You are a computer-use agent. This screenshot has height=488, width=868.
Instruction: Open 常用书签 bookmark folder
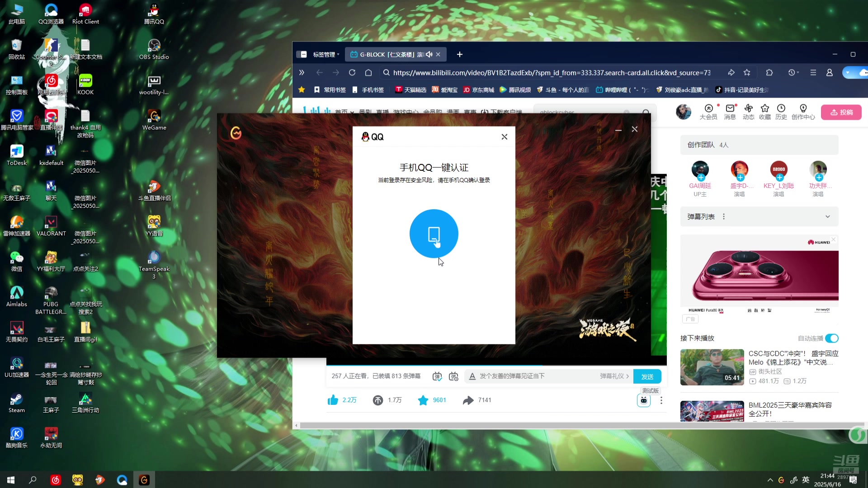(330, 90)
